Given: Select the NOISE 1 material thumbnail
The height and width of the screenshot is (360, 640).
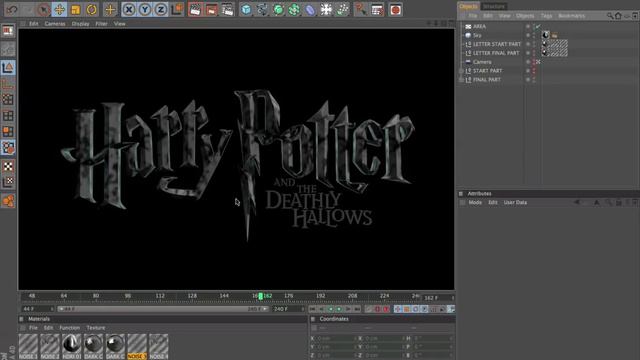Looking at the screenshot, I should pyautogui.click(x=28, y=346).
